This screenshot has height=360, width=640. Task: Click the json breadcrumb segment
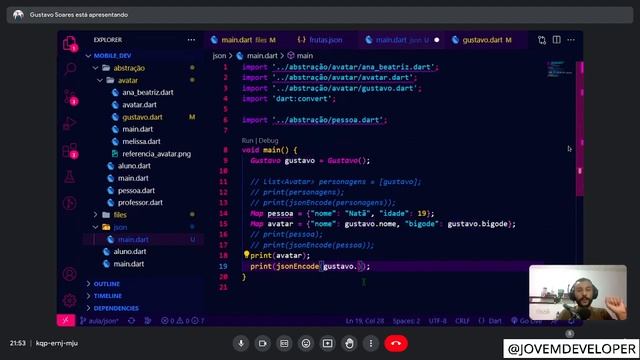(x=219, y=56)
